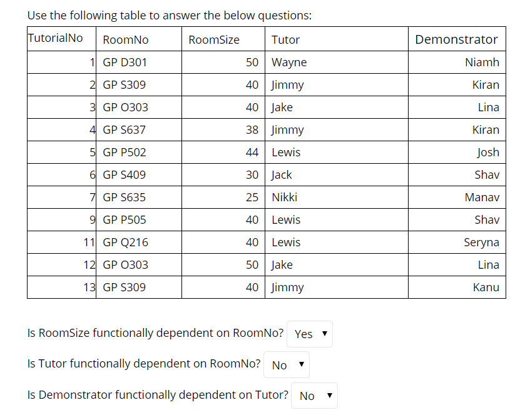Open the Tutor dependency dropdown showing No
This screenshot has height=420, width=530.
[286, 364]
